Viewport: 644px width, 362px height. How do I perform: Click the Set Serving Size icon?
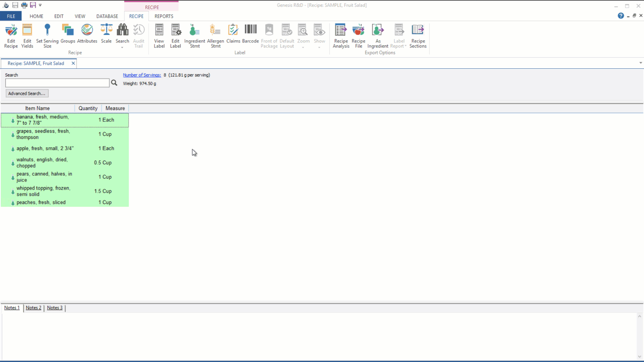coord(47,36)
